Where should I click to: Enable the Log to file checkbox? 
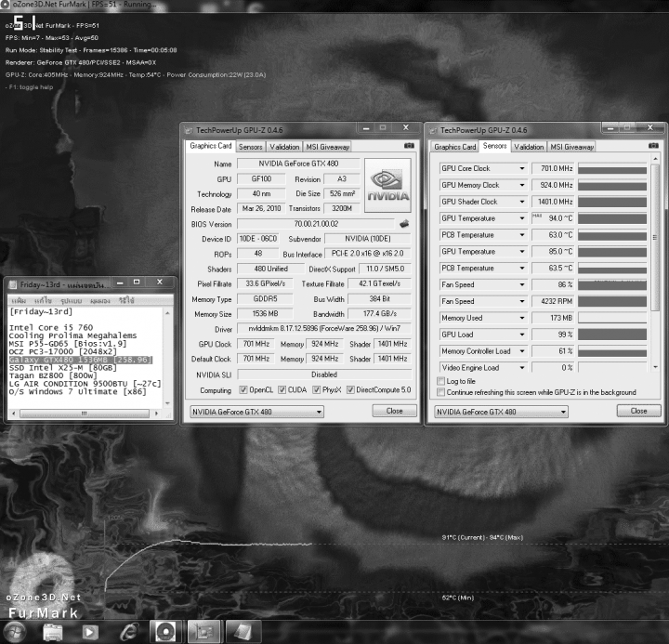[441, 381]
